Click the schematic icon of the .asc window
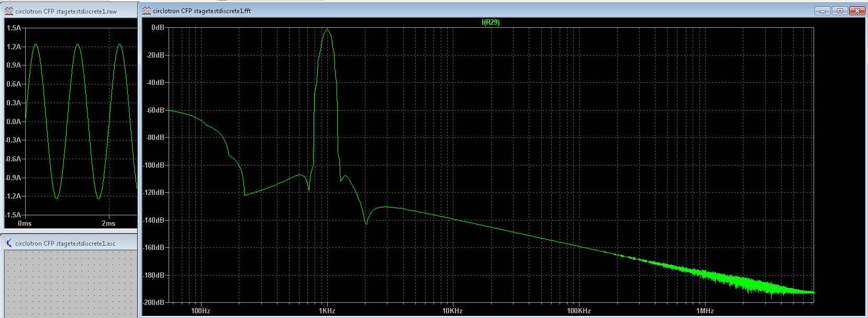Image resolution: width=868 pixels, height=318 pixels. [x=8, y=244]
